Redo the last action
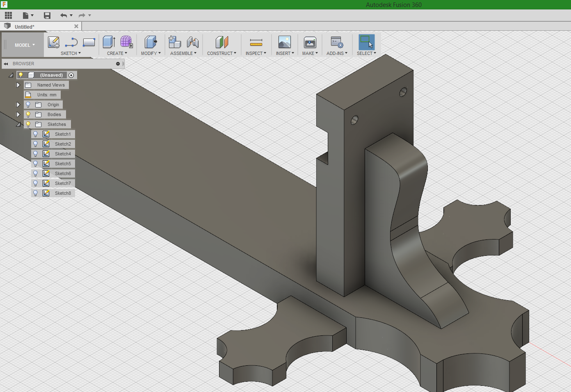The image size is (571, 392). (x=82, y=16)
